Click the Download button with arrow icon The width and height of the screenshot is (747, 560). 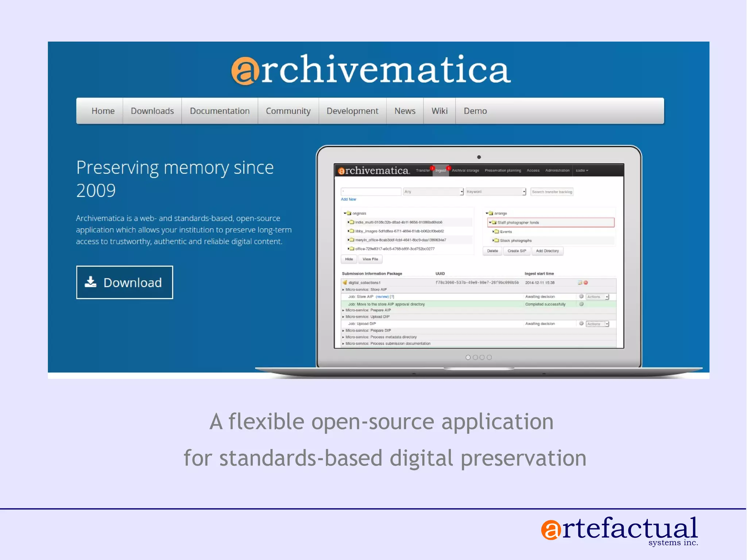[124, 282]
